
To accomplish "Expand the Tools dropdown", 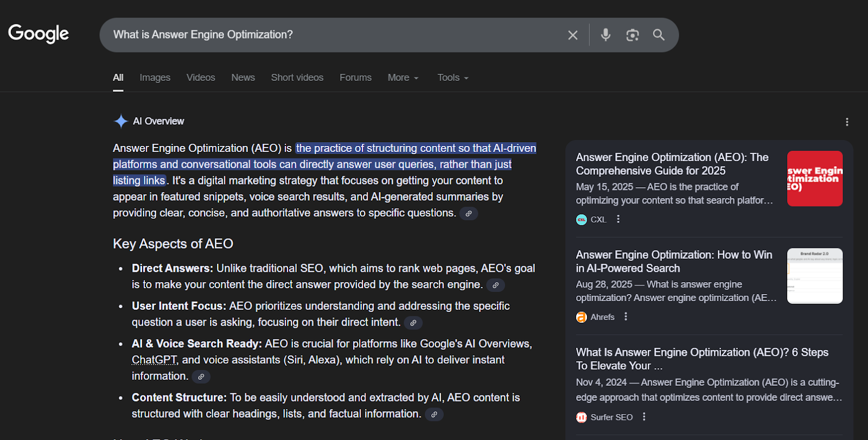I will [x=452, y=78].
